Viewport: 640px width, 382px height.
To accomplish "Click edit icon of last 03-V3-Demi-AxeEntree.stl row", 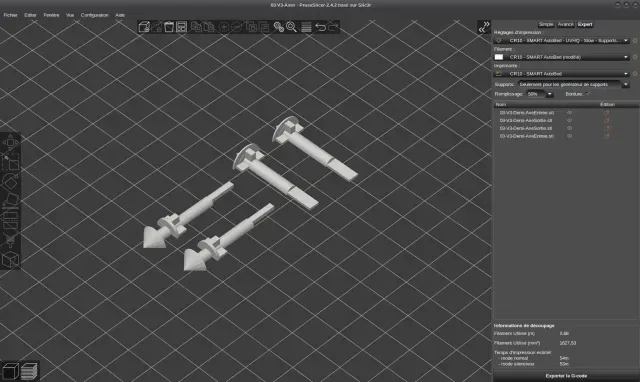I will [x=607, y=136].
